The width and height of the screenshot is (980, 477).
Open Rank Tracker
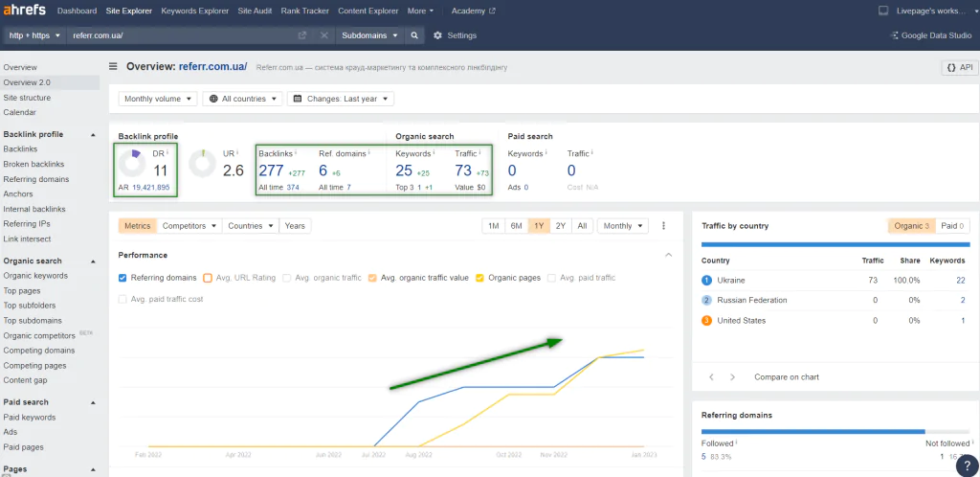pyautogui.click(x=305, y=11)
